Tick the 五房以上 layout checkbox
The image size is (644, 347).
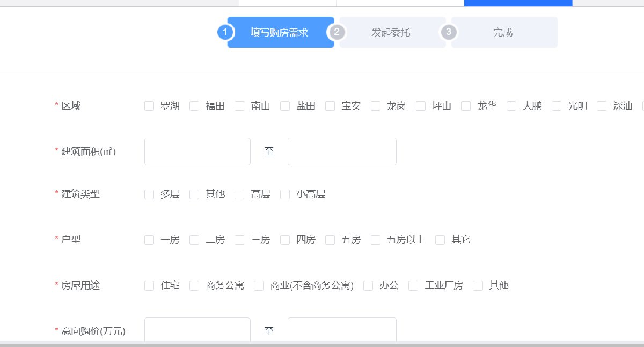(376, 240)
